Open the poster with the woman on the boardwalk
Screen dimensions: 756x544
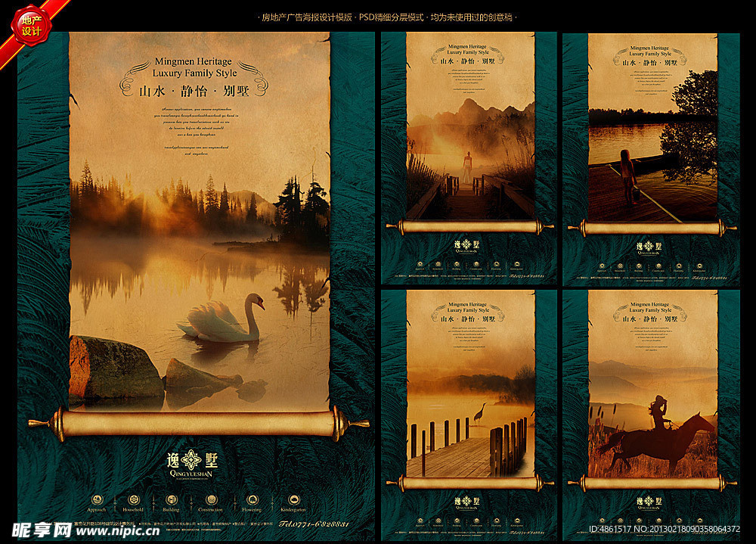(469, 158)
